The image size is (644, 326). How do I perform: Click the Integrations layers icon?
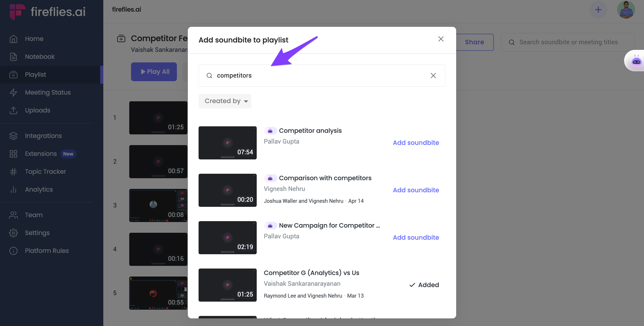[13, 136]
